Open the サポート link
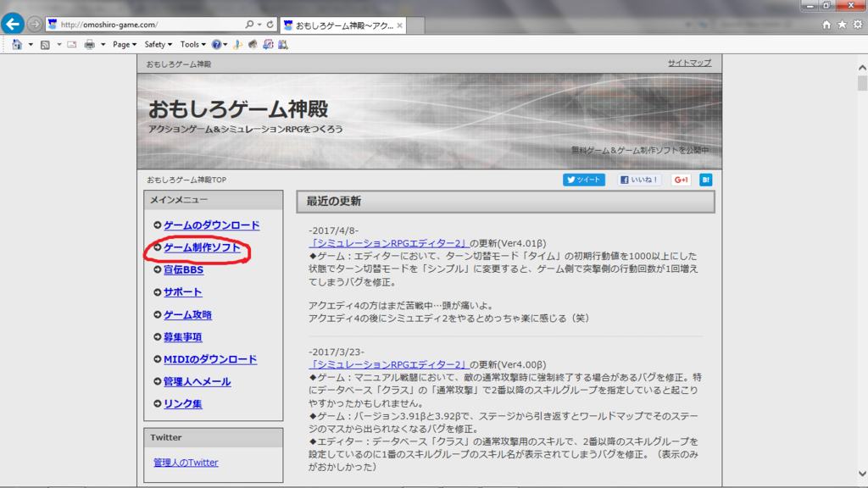Screen dimensions: 868x488 (x=183, y=292)
